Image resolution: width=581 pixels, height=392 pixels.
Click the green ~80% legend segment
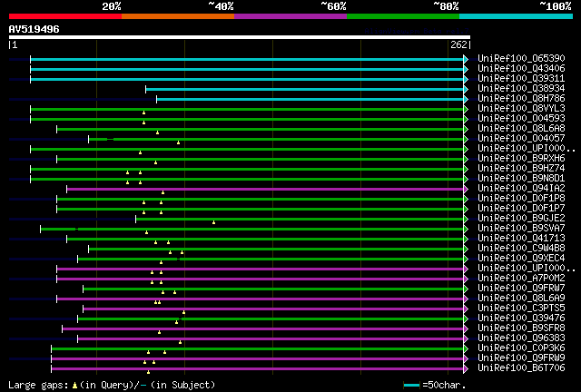(403, 16)
